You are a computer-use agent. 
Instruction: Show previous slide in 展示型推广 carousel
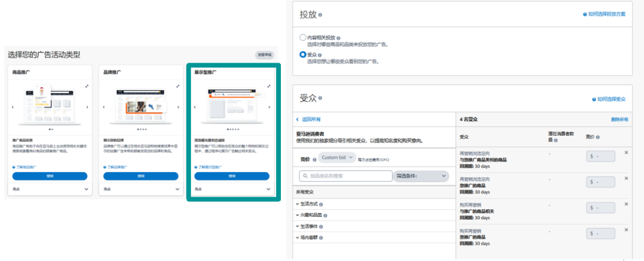(x=194, y=107)
